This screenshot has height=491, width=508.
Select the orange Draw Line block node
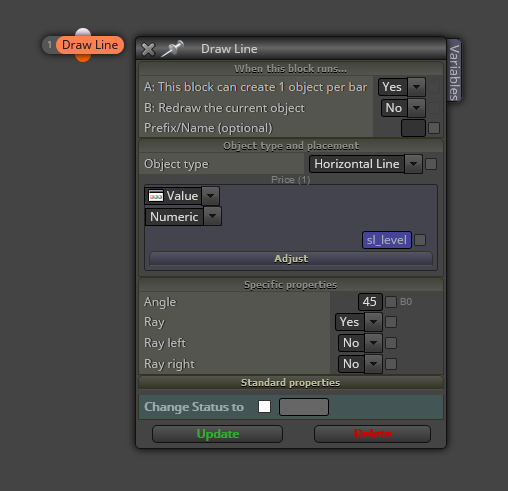coord(90,45)
